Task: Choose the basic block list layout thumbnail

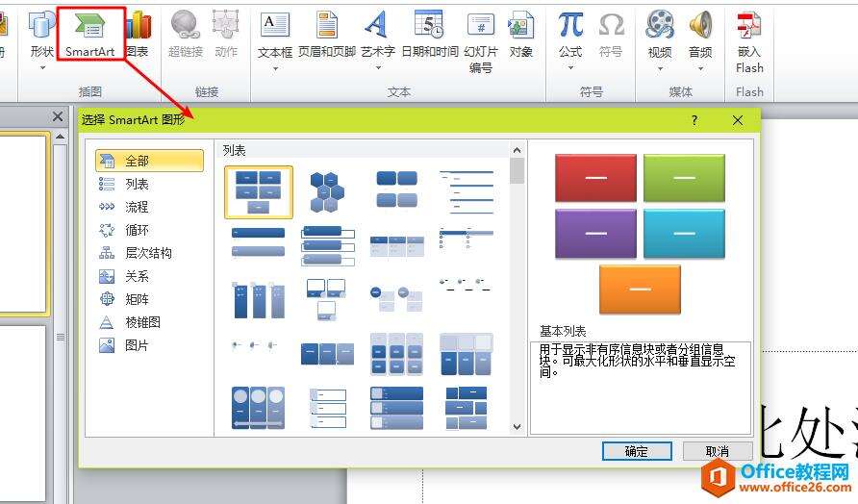Action: [x=259, y=192]
